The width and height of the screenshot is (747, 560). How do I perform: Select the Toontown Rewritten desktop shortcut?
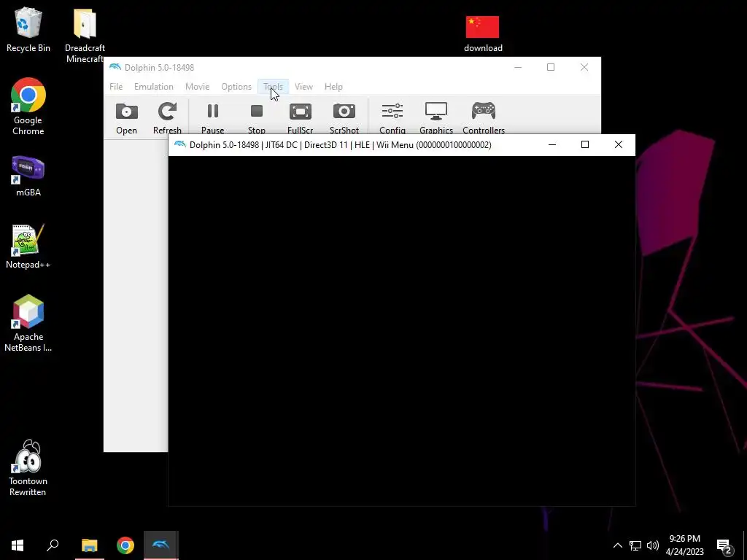pos(28,469)
